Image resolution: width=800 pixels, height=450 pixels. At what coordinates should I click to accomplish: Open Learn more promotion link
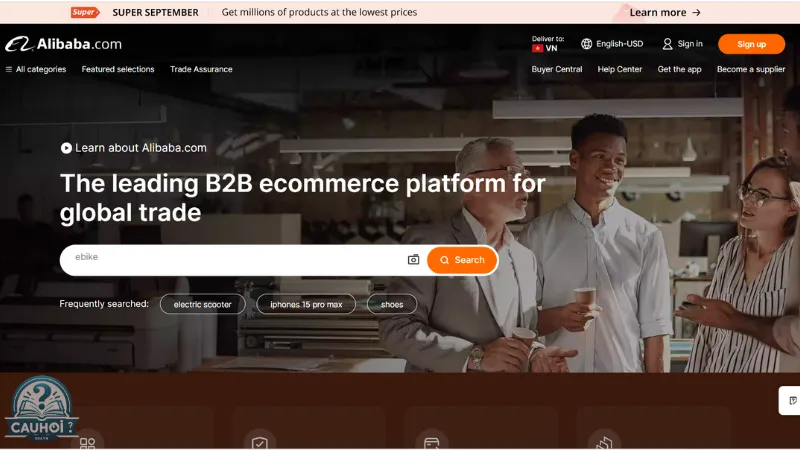tap(665, 12)
